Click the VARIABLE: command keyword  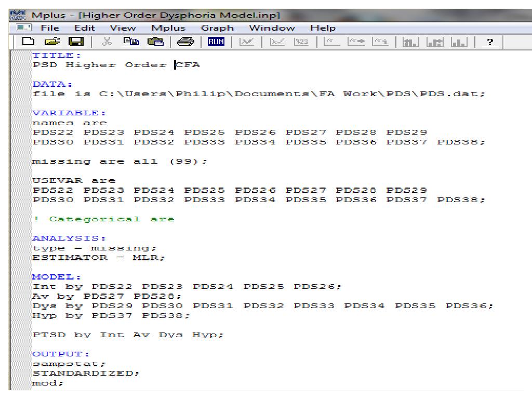(69, 113)
